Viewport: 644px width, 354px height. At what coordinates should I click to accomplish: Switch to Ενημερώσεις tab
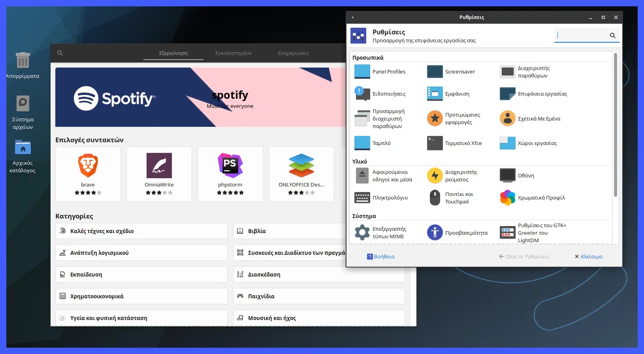click(x=294, y=53)
